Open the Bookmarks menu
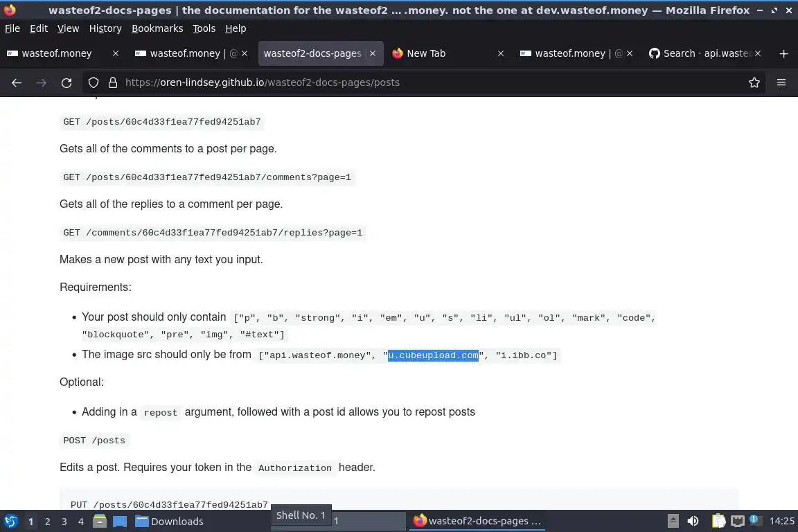Screen dimensions: 798x532 [157, 28]
